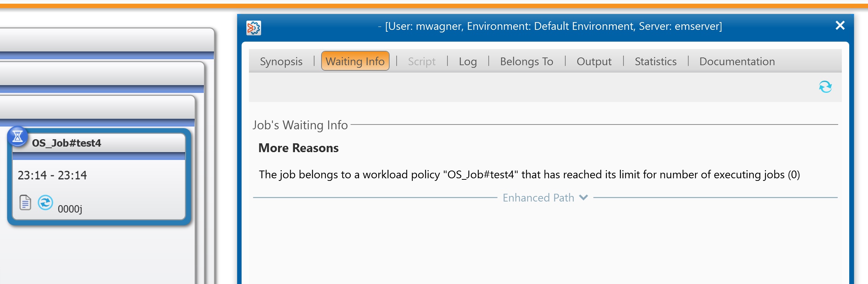Click the 0000j order ID text
The height and width of the screenshot is (284, 868).
pyautogui.click(x=70, y=209)
